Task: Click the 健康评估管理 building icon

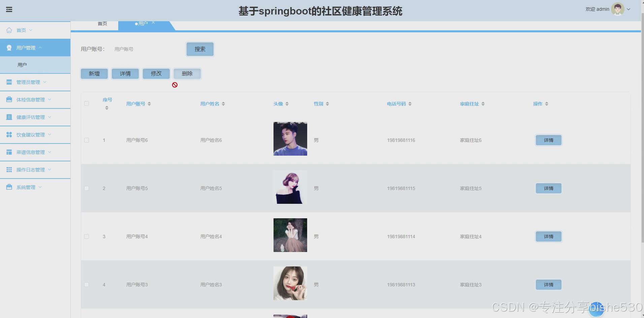Action: (x=9, y=117)
